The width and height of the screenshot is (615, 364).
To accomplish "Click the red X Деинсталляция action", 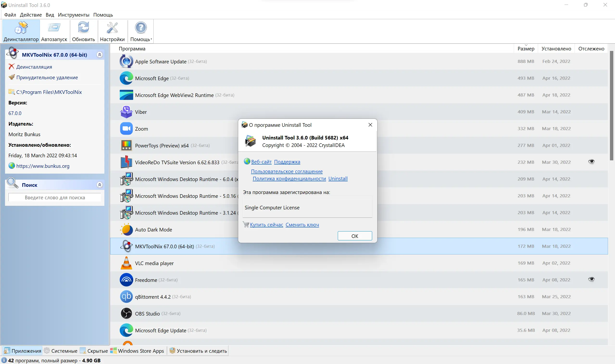I will (x=11, y=67).
